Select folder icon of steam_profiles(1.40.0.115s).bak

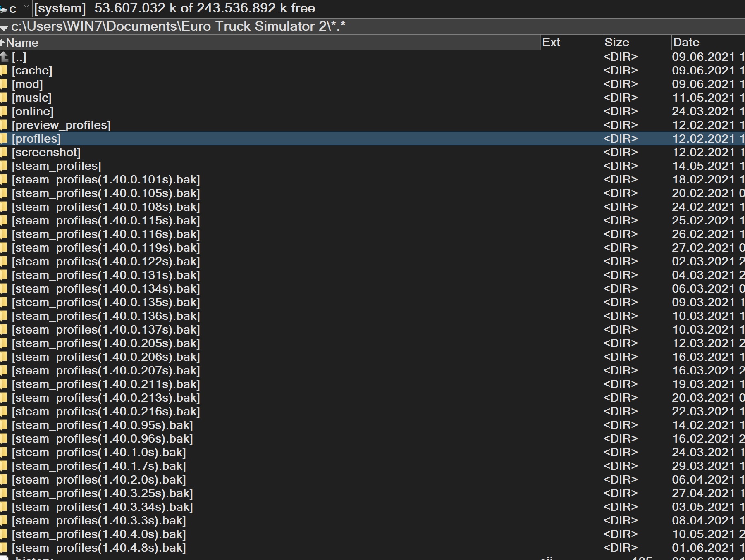coord(4,221)
